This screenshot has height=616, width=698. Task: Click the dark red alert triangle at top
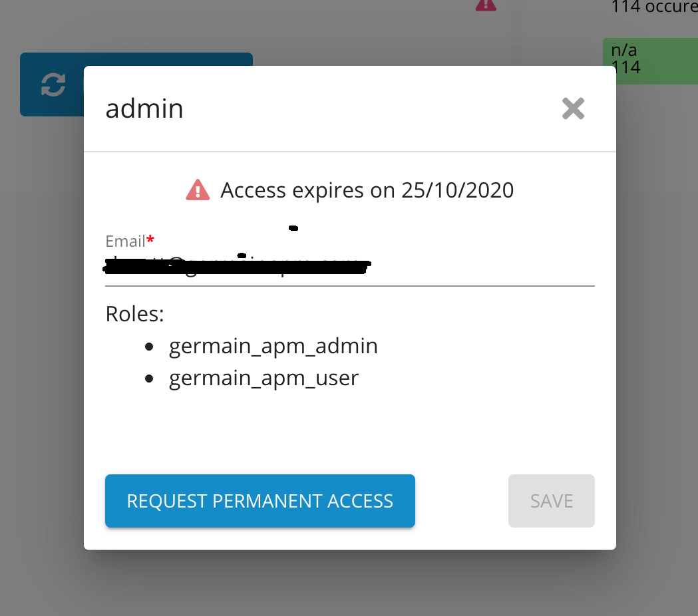(486, 4)
